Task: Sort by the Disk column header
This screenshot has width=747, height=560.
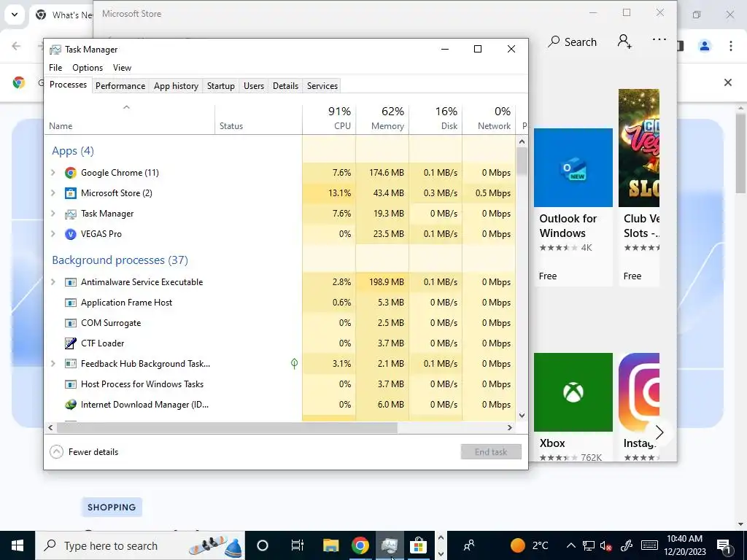Action: (436, 119)
